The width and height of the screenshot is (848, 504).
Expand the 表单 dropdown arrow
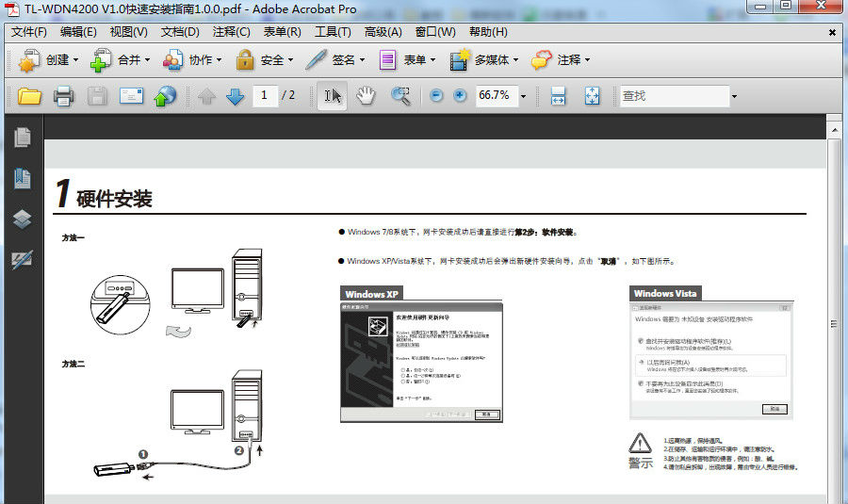(x=432, y=60)
